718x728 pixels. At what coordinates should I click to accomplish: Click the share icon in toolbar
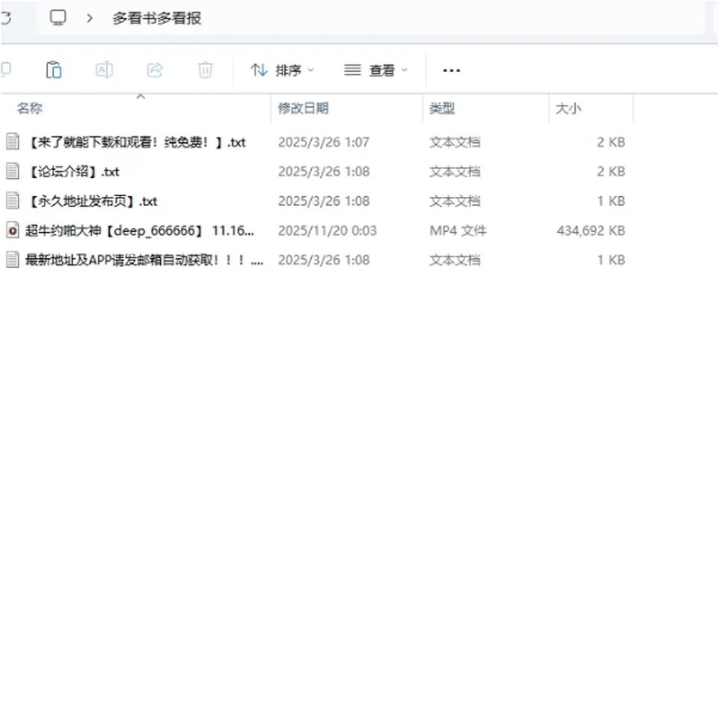(x=155, y=70)
